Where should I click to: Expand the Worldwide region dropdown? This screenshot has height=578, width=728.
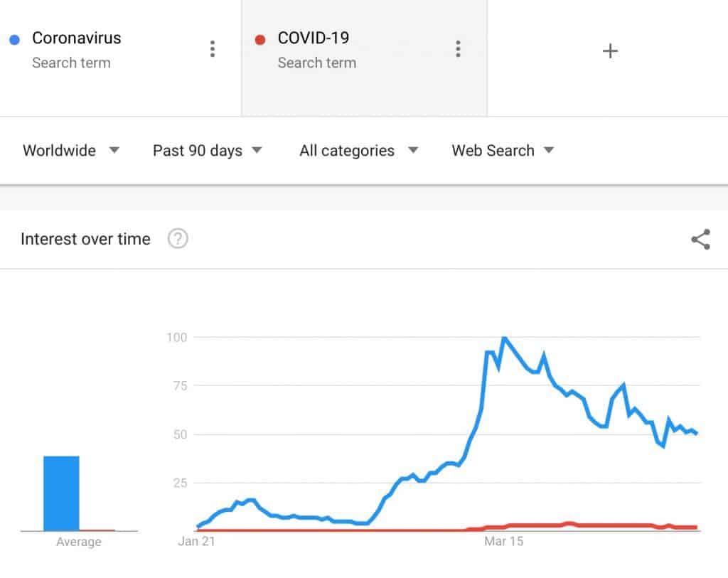(71, 151)
